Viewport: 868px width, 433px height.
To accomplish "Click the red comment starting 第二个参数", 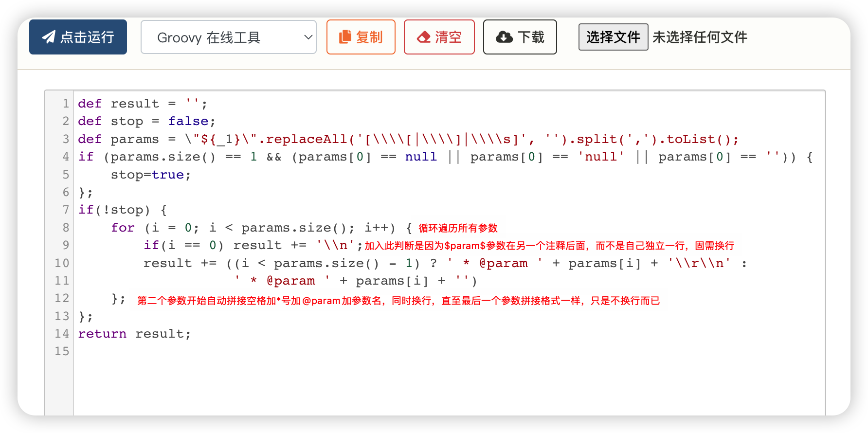I will click(398, 301).
